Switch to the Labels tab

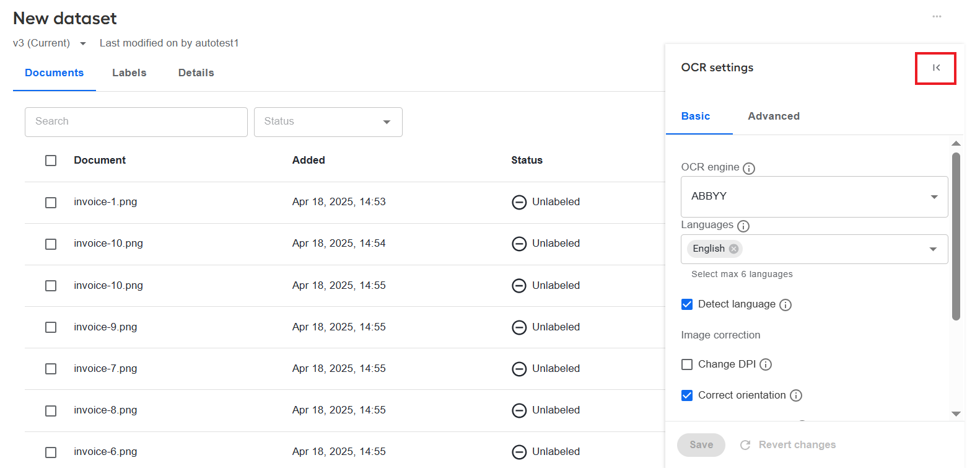pos(129,73)
